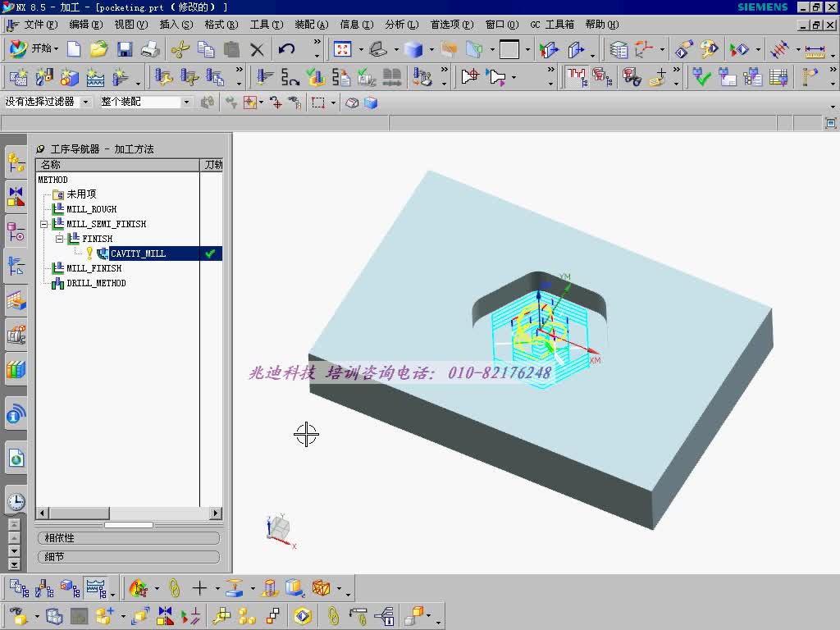Toggle Geometry View in bottom toolbar
The width and height of the screenshot is (840, 630).
(70, 588)
